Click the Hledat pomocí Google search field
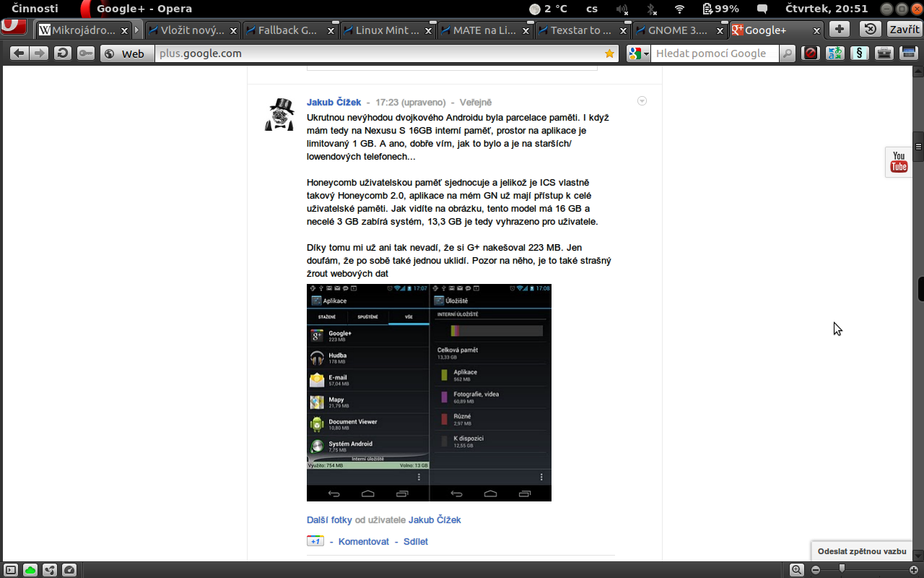 click(x=715, y=53)
